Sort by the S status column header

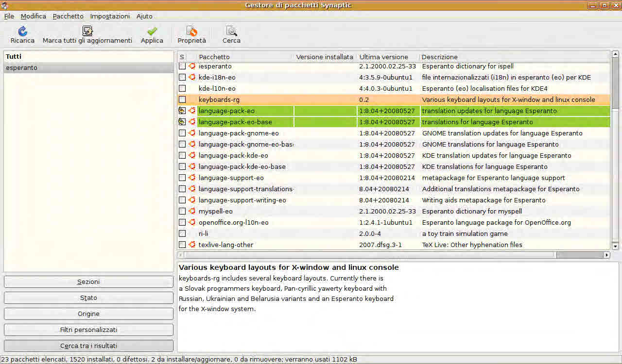pos(182,57)
